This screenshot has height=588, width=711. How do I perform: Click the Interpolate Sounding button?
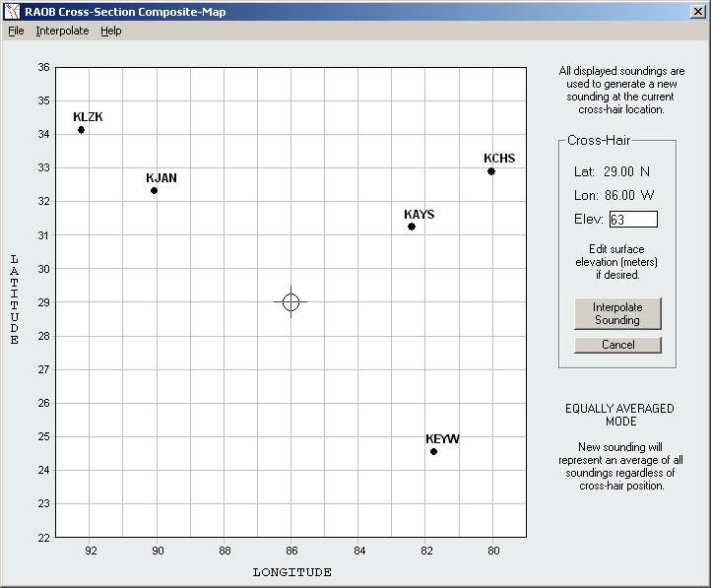(x=617, y=313)
